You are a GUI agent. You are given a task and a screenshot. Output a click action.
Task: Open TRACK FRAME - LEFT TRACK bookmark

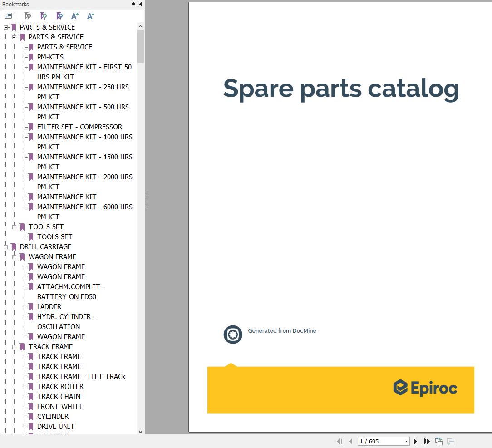click(81, 377)
